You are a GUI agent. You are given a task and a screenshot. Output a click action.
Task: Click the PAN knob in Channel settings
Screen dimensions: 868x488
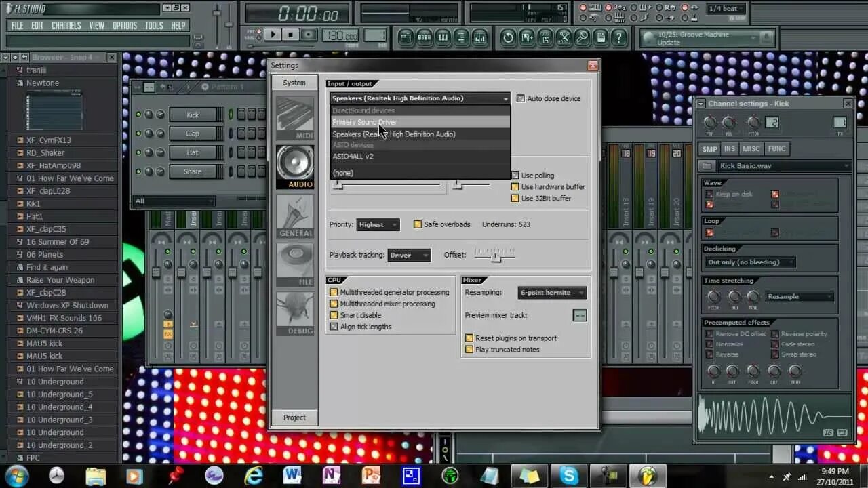tap(710, 123)
